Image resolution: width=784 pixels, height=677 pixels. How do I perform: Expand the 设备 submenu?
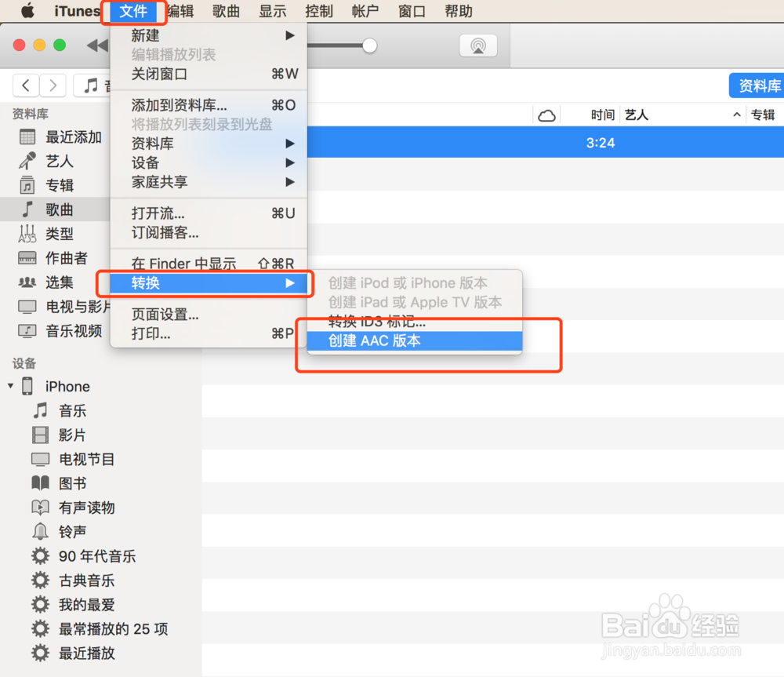click(209, 162)
